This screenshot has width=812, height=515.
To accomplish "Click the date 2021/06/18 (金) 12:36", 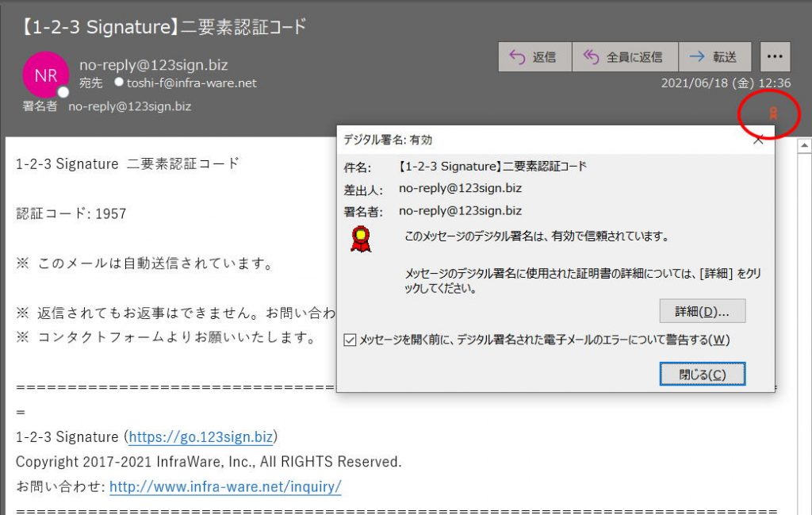I will coord(726,83).
